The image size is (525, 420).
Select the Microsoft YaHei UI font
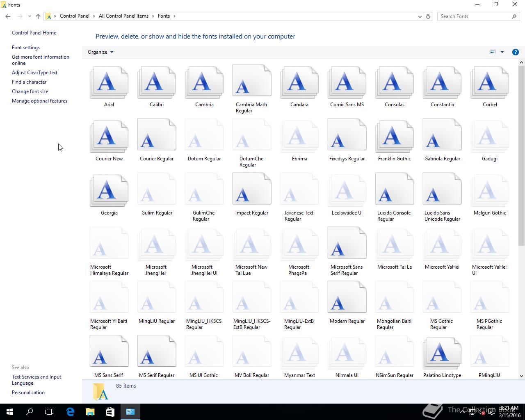[x=489, y=244]
